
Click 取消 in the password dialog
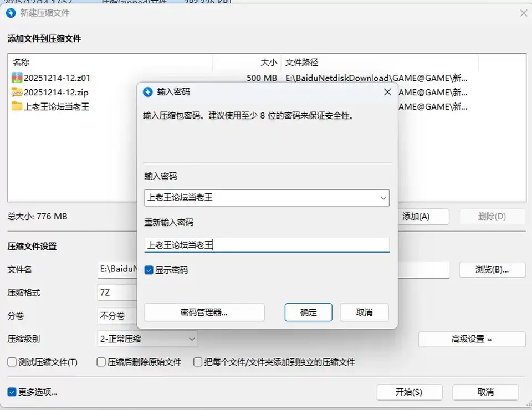(365, 312)
